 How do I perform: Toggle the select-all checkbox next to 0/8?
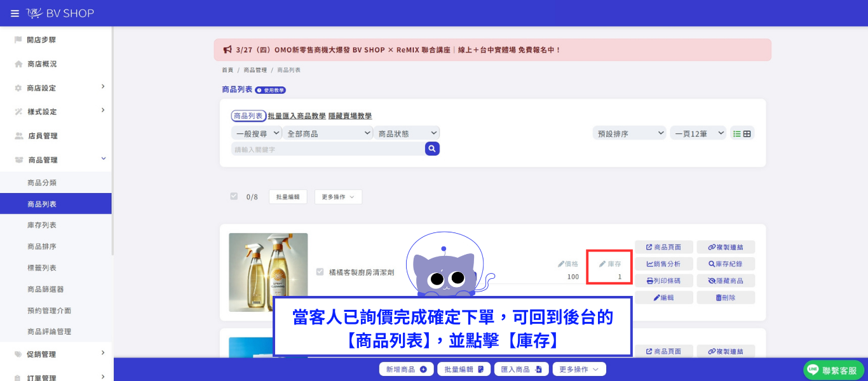pyautogui.click(x=234, y=196)
